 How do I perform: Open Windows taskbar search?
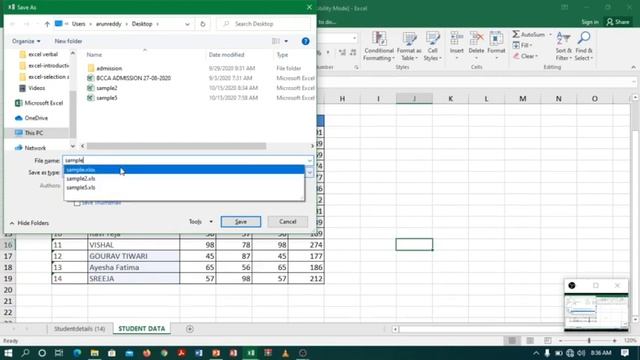point(25,353)
